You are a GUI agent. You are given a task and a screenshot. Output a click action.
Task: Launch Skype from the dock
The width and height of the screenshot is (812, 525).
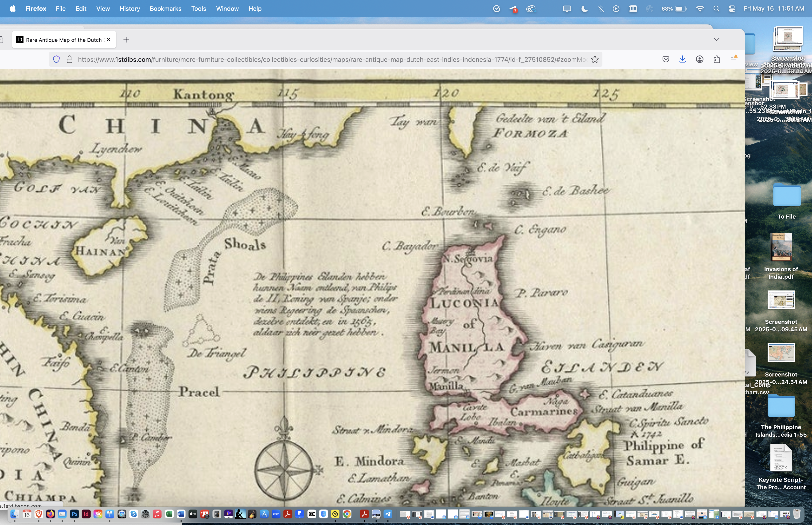point(134,514)
